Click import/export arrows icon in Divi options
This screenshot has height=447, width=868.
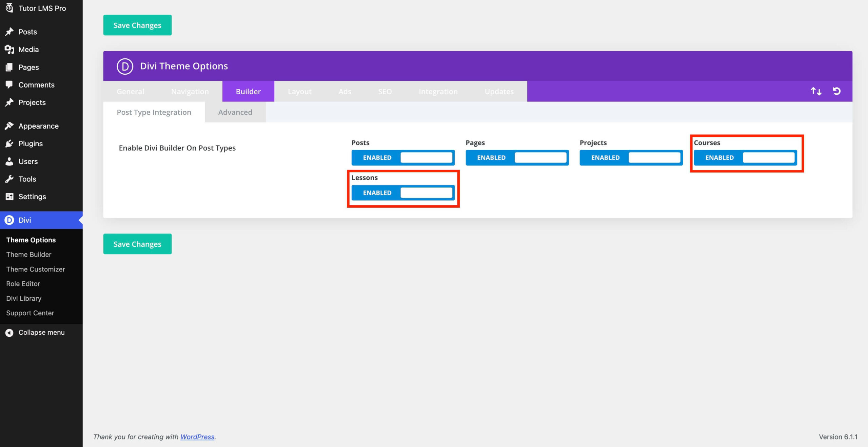tap(816, 91)
